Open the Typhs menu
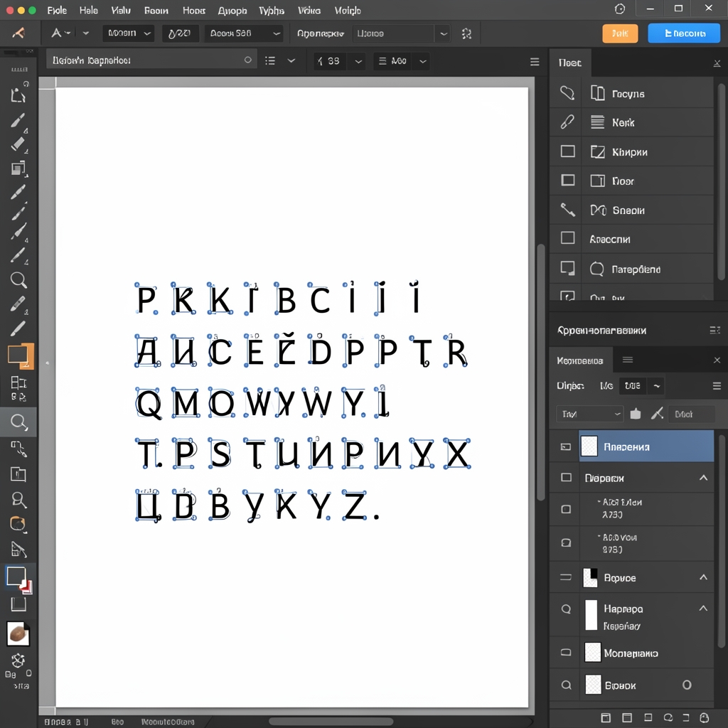Viewport: 728px width, 728px height. coord(271,10)
